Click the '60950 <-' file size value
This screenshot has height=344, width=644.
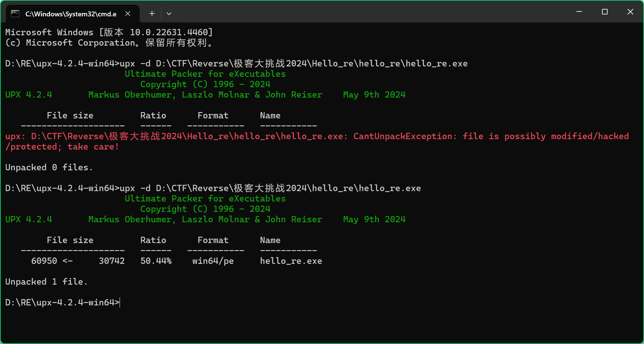(x=52, y=261)
